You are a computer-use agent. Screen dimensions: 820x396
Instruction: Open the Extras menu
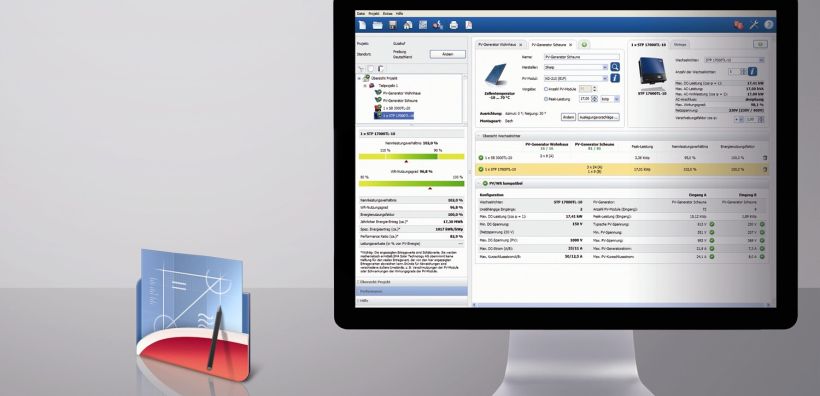tap(388, 13)
